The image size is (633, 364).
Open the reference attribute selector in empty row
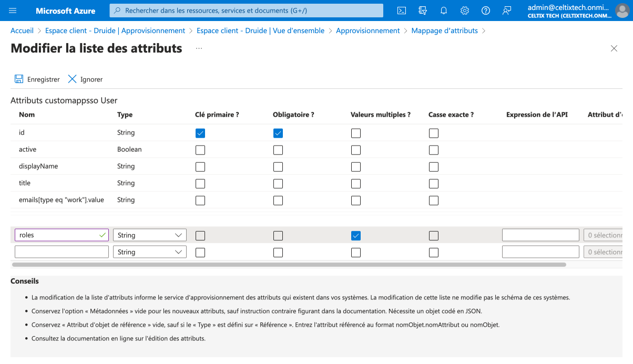[603, 252]
